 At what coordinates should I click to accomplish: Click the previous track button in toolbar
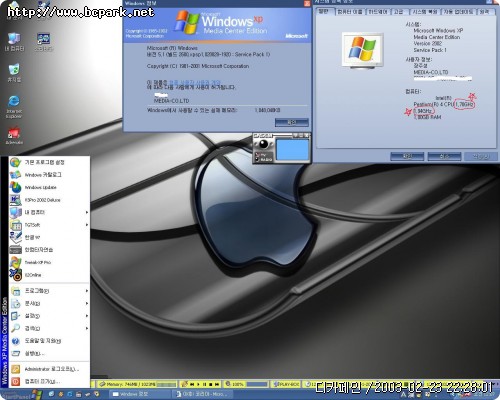[192, 384]
